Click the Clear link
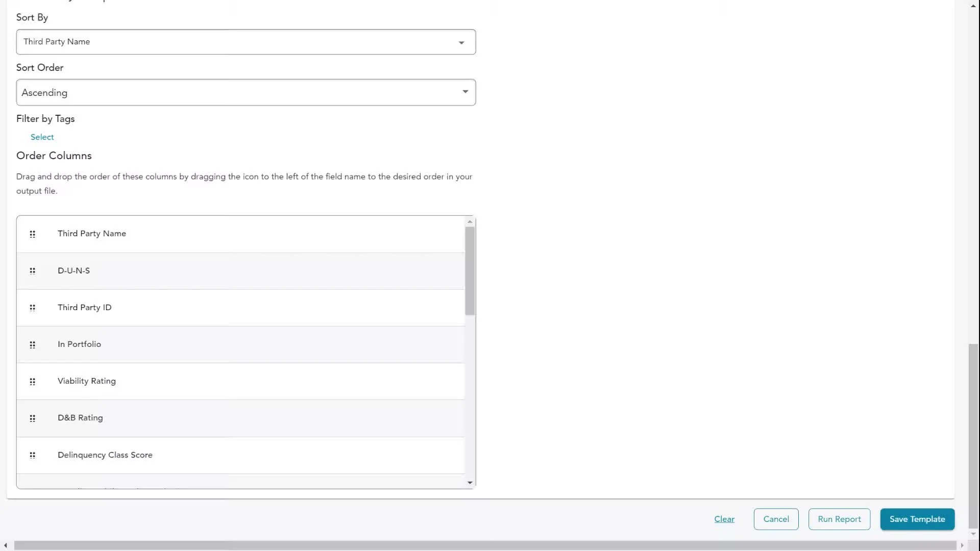The image size is (980, 551). (x=724, y=519)
